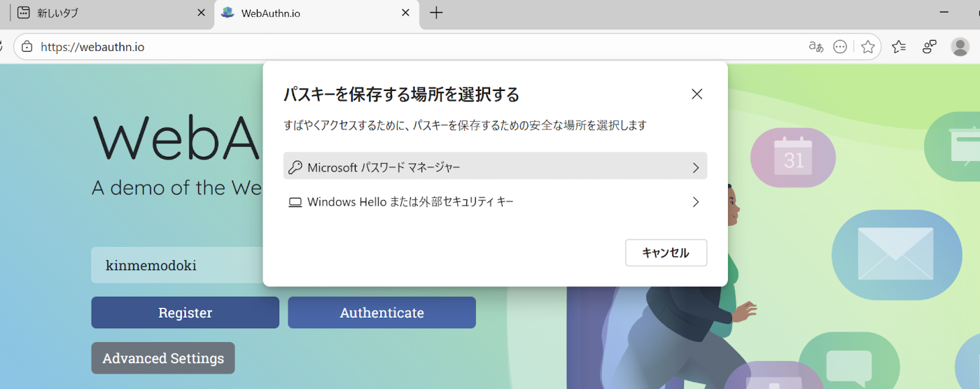Select Microsoft パスワード マネージャー option
This screenshot has width=980, height=389.
coord(495,167)
